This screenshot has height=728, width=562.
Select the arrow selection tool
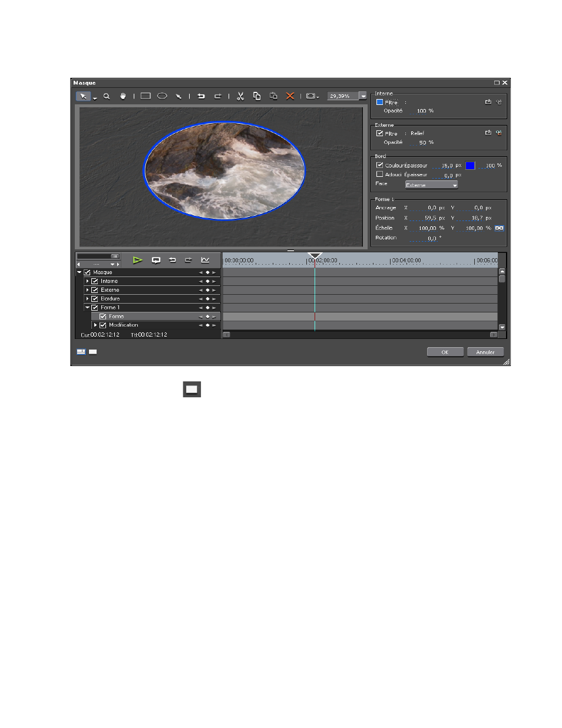(x=83, y=96)
